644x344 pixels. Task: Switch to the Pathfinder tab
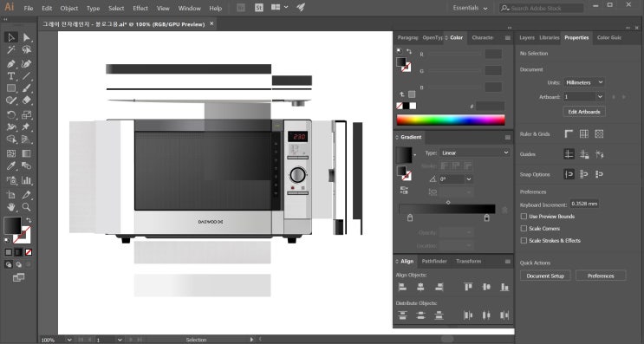[x=434, y=261]
